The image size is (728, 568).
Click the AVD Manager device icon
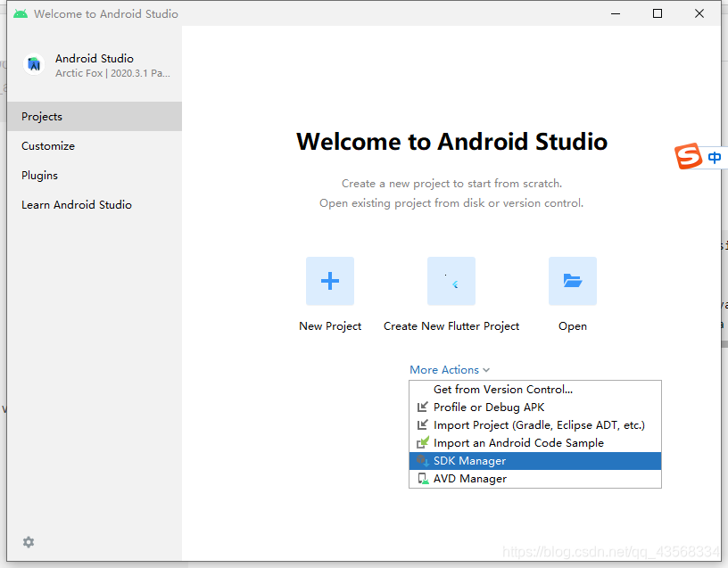click(423, 479)
